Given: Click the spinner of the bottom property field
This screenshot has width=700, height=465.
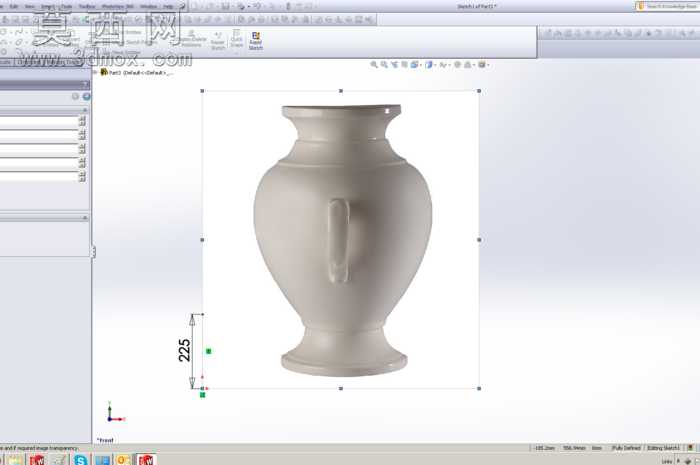Looking at the screenshot, I should 82,176.
